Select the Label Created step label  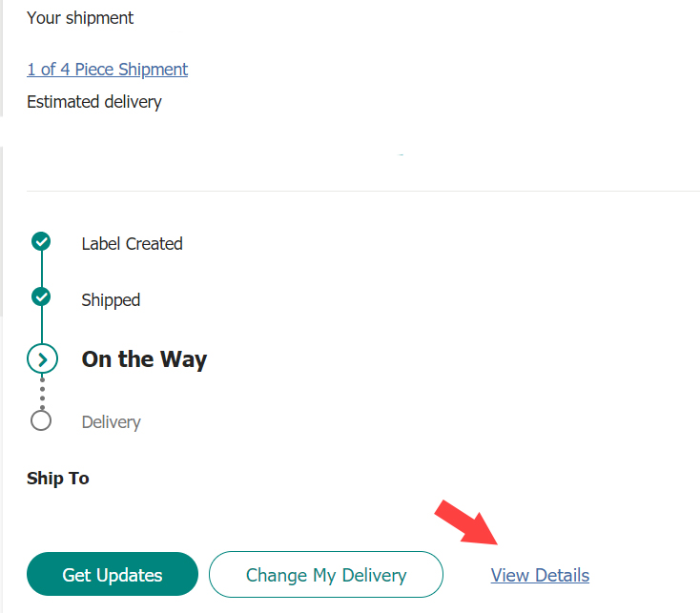[132, 244]
